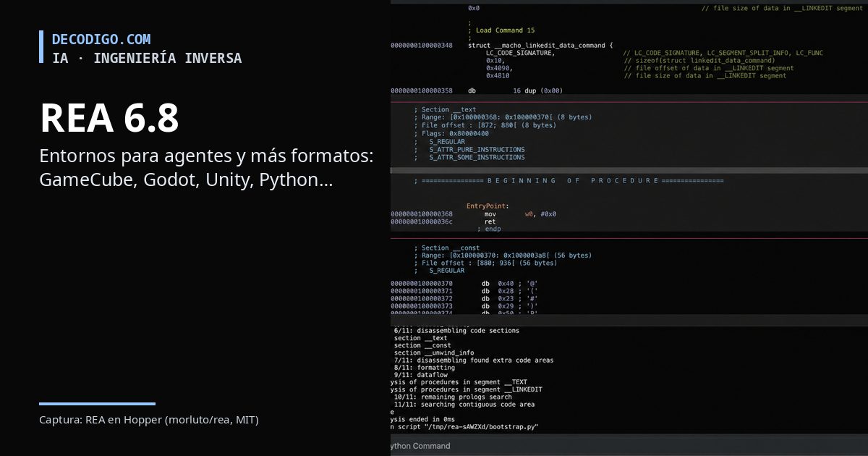Click the 'LC_CODE_SIGNATURE,' struct field
This screenshot has width=868, height=456.
coord(520,53)
